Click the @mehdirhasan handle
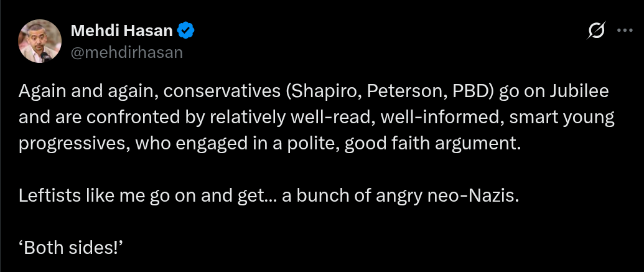 (127, 52)
